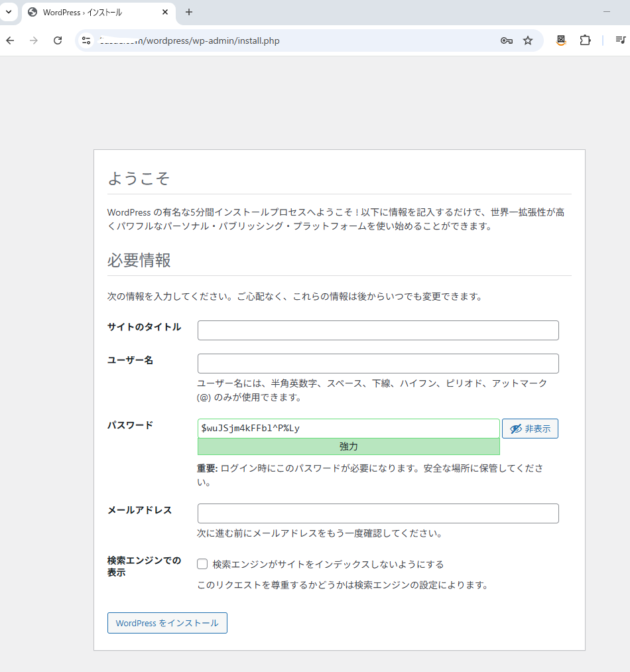Select the WordPress インストール tab

[98, 13]
